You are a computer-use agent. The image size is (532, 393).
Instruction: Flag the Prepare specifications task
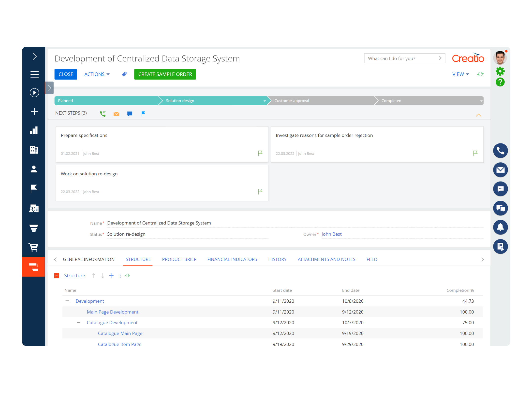pyautogui.click(x=260, y=153)
